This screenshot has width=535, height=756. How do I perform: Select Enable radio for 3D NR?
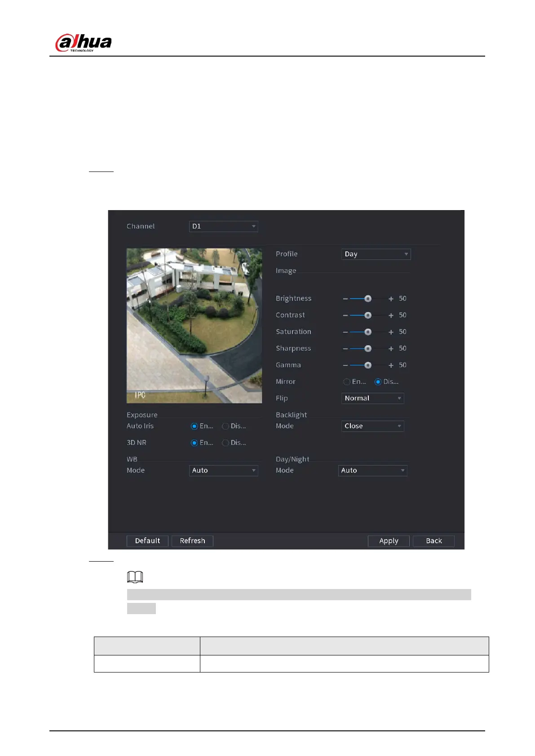194,443
